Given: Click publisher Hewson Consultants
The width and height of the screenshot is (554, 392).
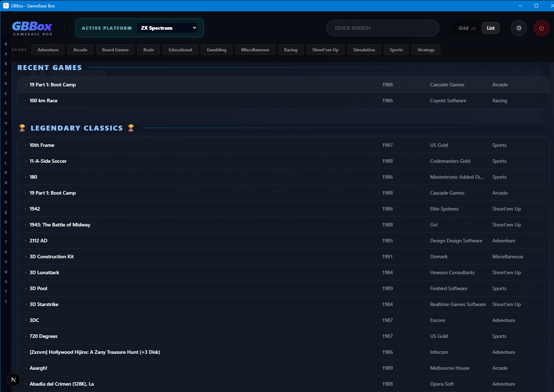Looking at the screenshot, I should click(x=452, y=272).
